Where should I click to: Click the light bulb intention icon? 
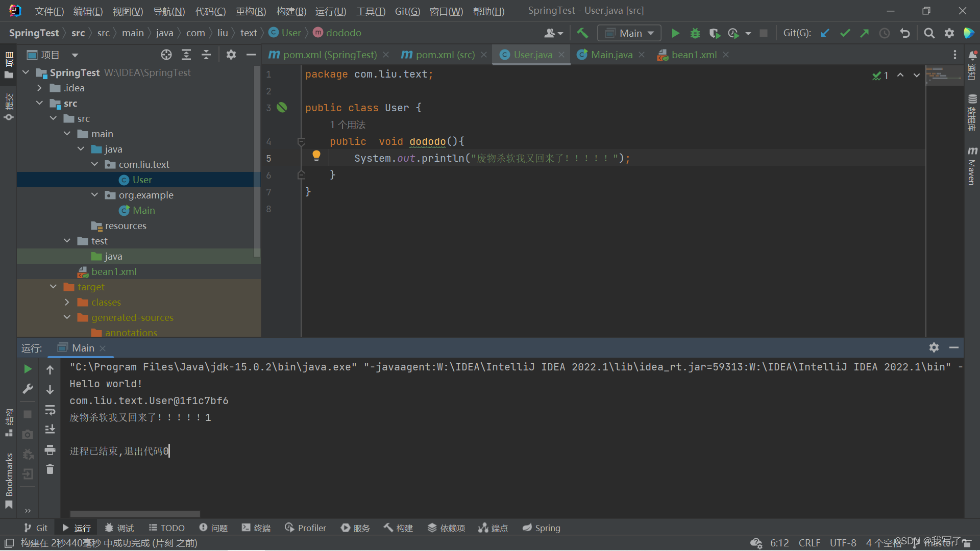click(316, 155)
